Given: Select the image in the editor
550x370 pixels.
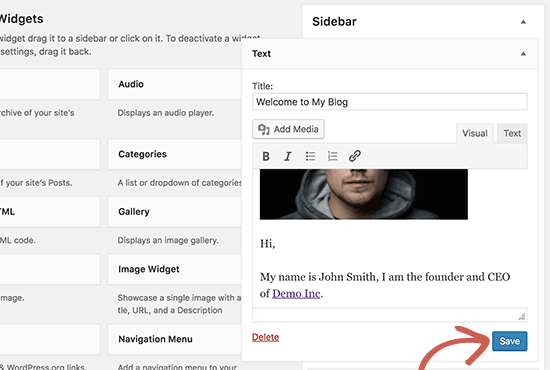Looking at the screenshot, I should (363, 194).
